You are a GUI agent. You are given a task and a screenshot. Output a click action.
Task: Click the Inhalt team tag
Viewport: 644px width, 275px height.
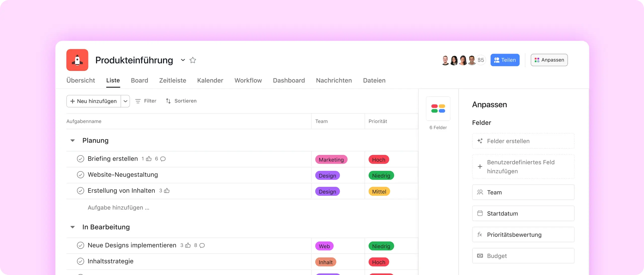326,262
